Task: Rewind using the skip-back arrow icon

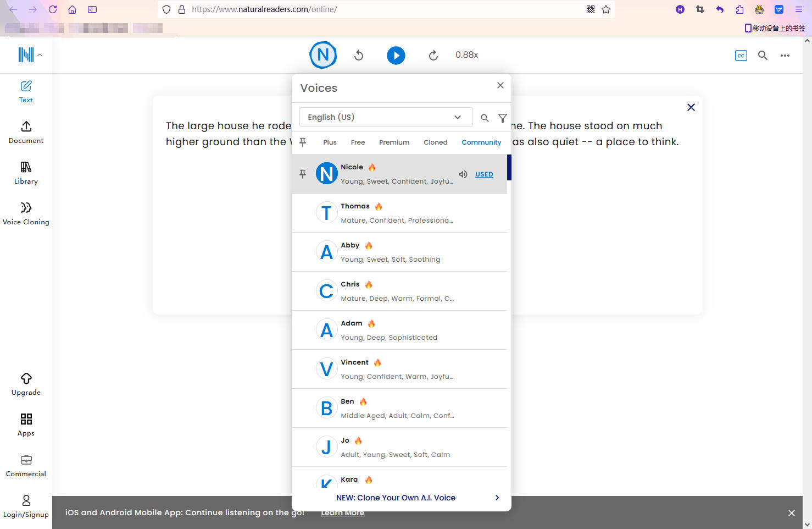Action: click(x=359, y=55)
